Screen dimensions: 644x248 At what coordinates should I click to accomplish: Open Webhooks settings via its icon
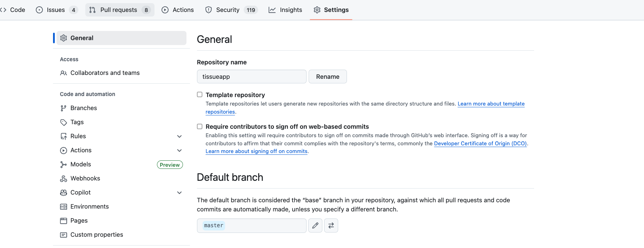64,179
